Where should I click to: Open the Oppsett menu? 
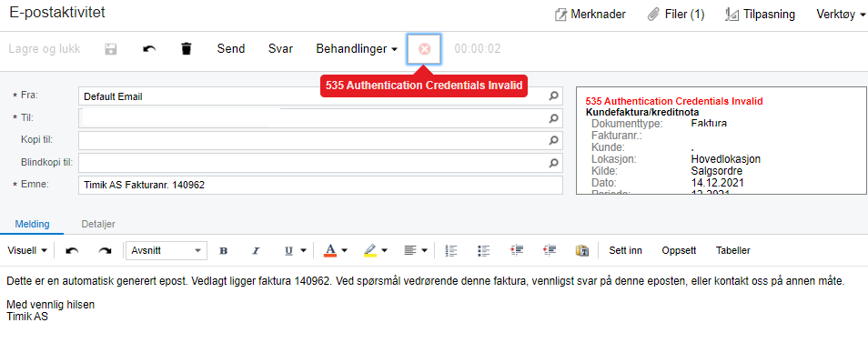point(679,250)
